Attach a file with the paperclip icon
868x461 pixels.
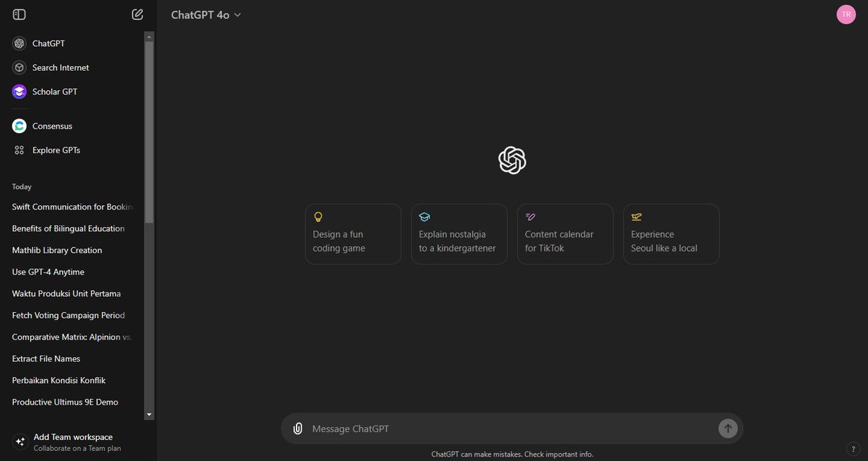click(x=297, y=428)
